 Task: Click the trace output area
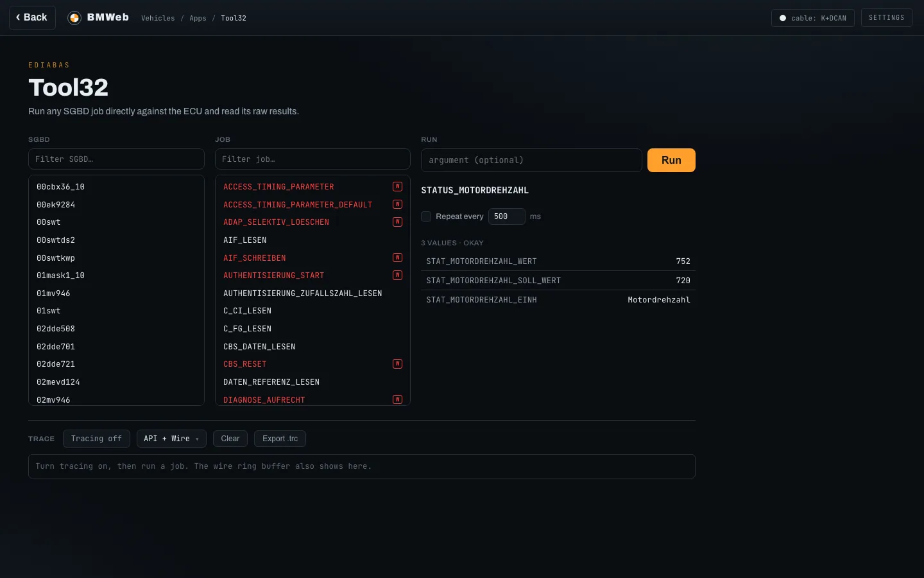point(362,466)
